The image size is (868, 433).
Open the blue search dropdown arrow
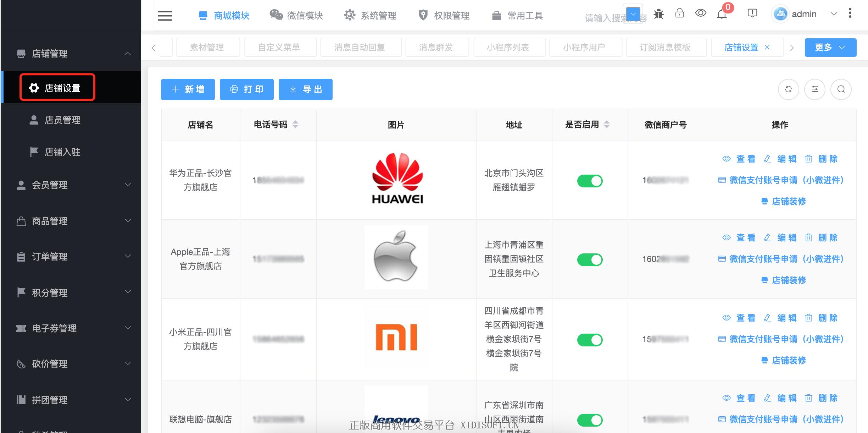[633, 15]
